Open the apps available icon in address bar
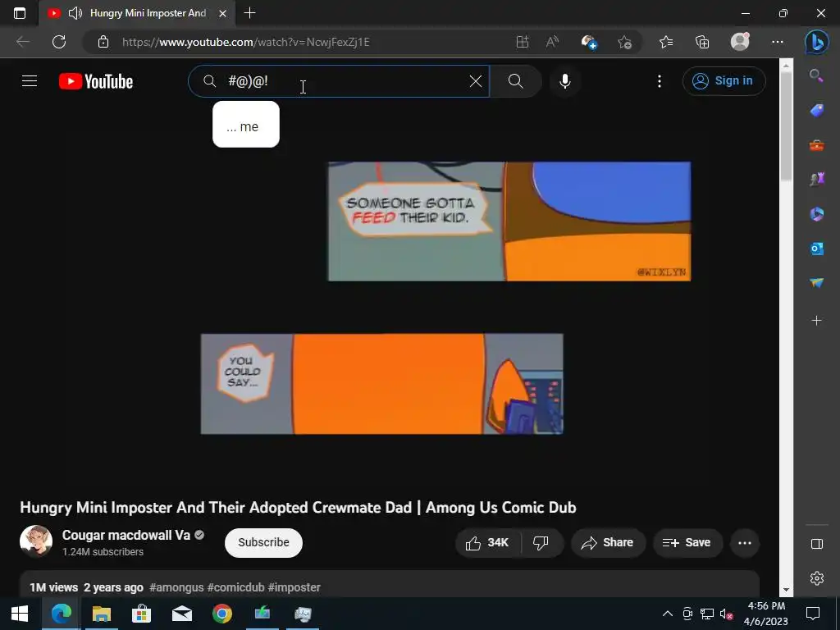 tap(523, 42)
